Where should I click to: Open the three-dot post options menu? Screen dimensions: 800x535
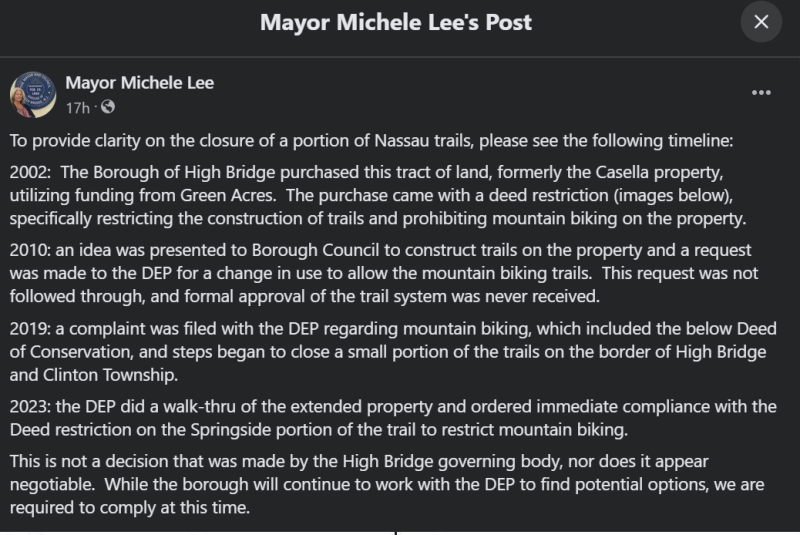761,93
